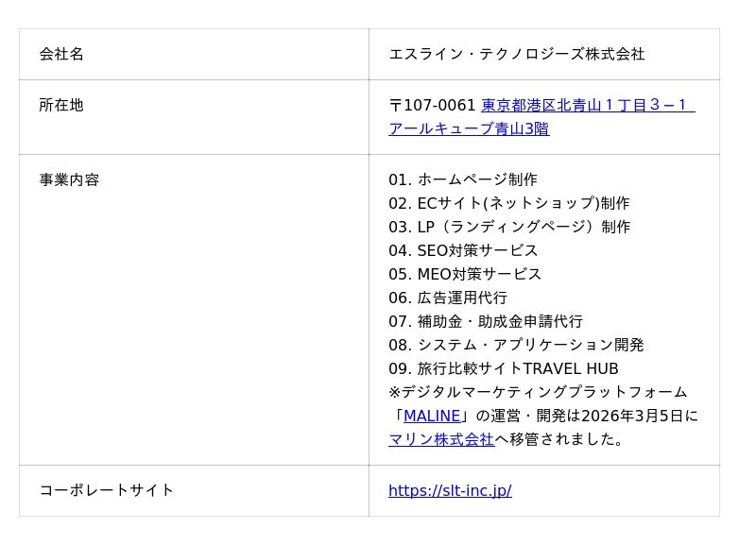Select the 03. LP制作 list item

[509, 227]
